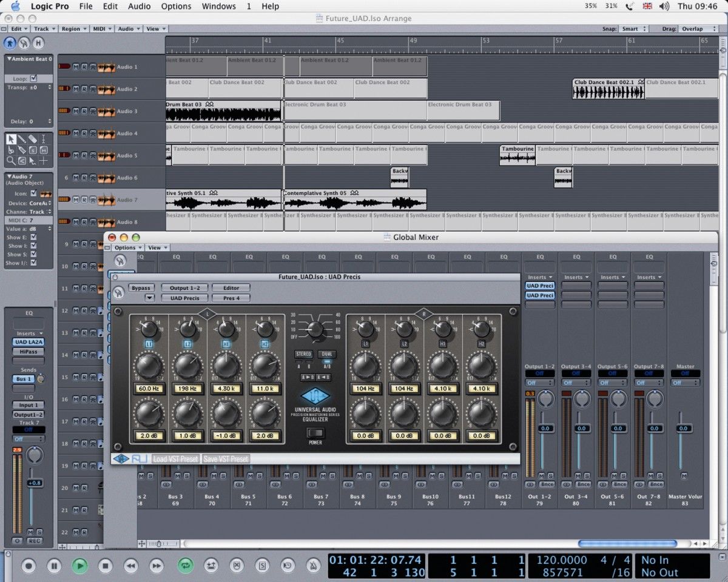Select the Solo tool in the toolbox

tap(33, 150)
